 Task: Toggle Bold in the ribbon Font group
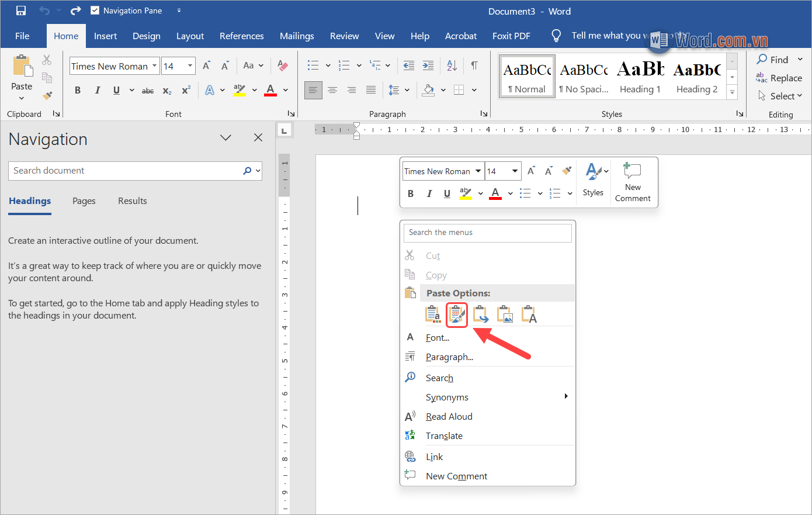tap(78, 91)
